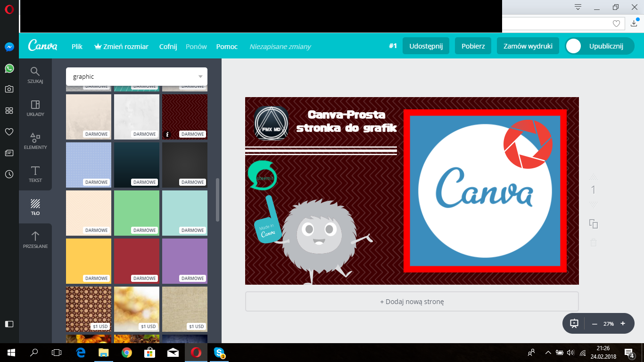Image resolution: width=644 pixels, height=362 pixels.
Task: Click the Opera menu logo
Action: [9, 9]
